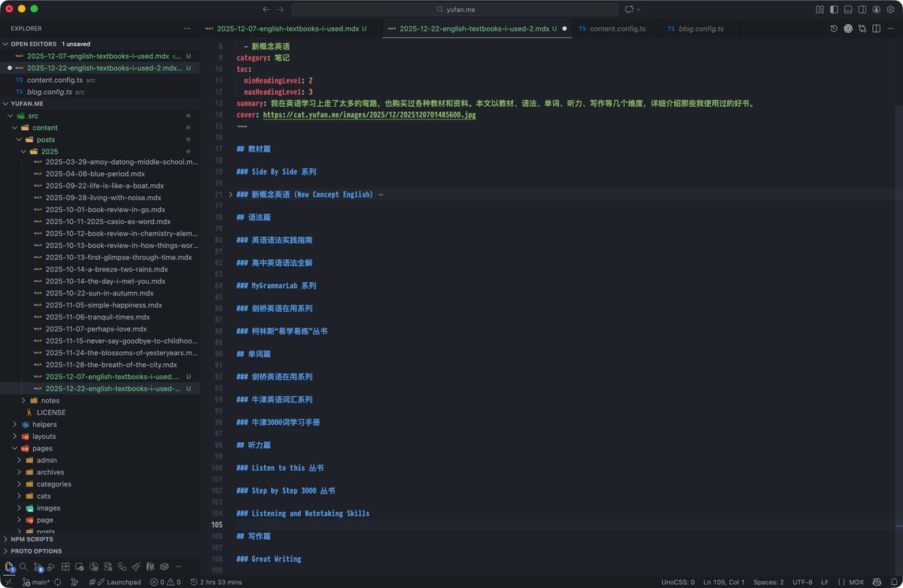
Task: Click the remote window icon in the status bar
Action: pyautogui.click(x=8, y=582)
